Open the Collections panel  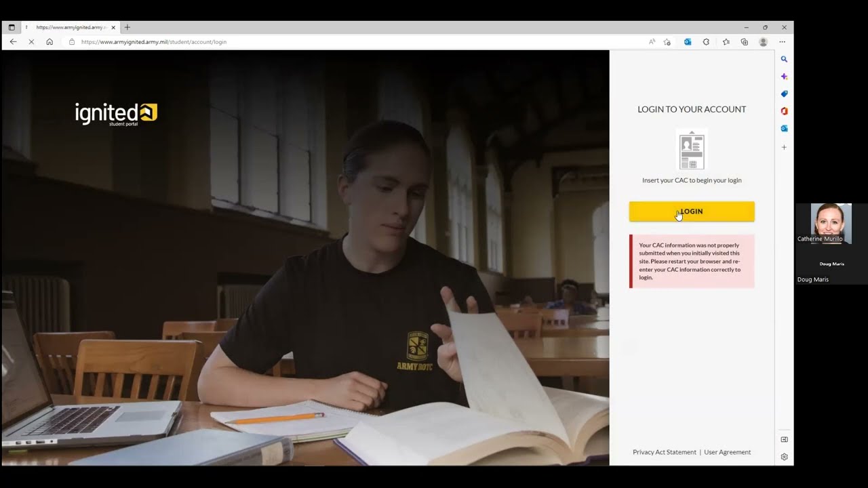(x=744, y=42)
